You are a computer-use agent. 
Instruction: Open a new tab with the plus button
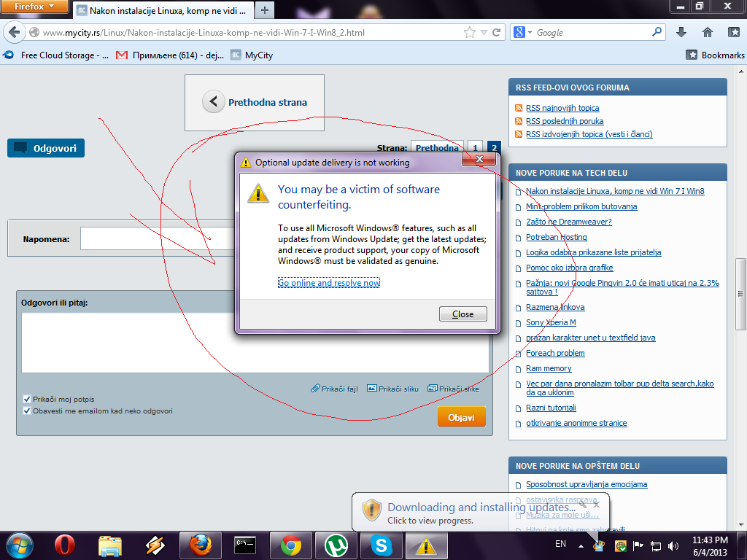point(264,9)
